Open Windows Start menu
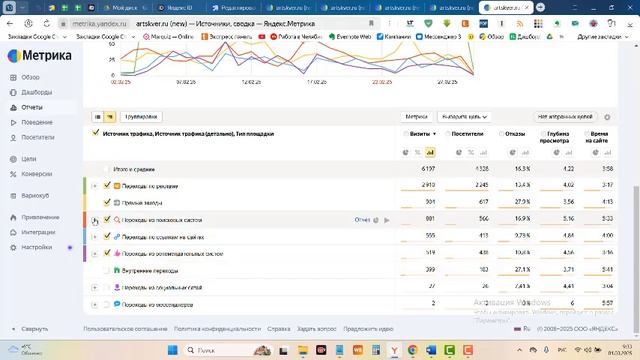Screen dimensions: 640x360 (x=173, y=350)
